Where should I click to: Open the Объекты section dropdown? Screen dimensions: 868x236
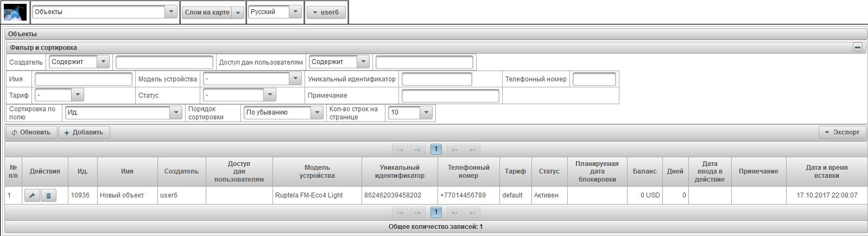point(170,12)
